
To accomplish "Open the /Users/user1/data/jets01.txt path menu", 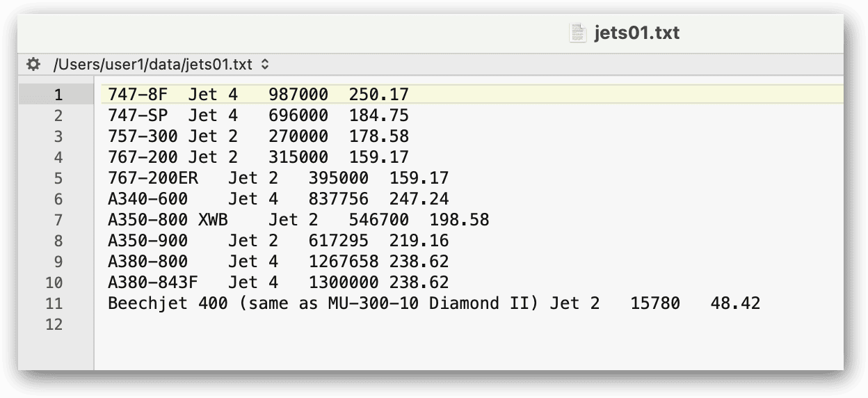I will point(152,65).
